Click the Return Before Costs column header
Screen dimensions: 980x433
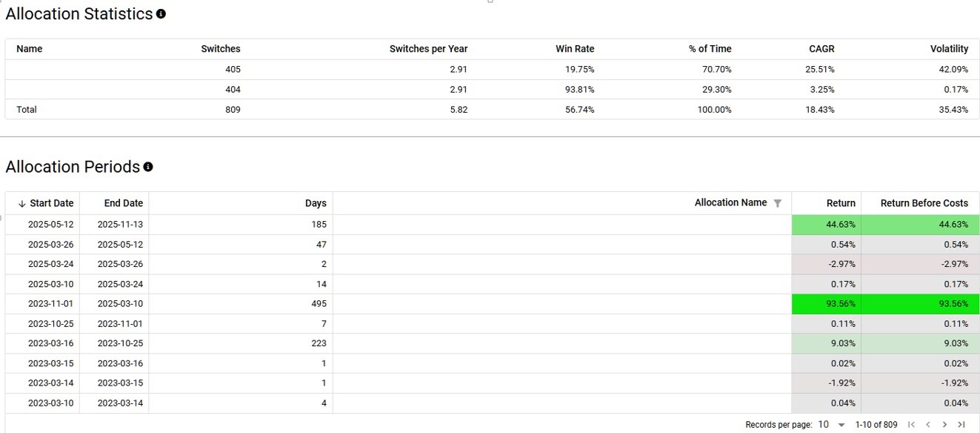coord(924,203)
